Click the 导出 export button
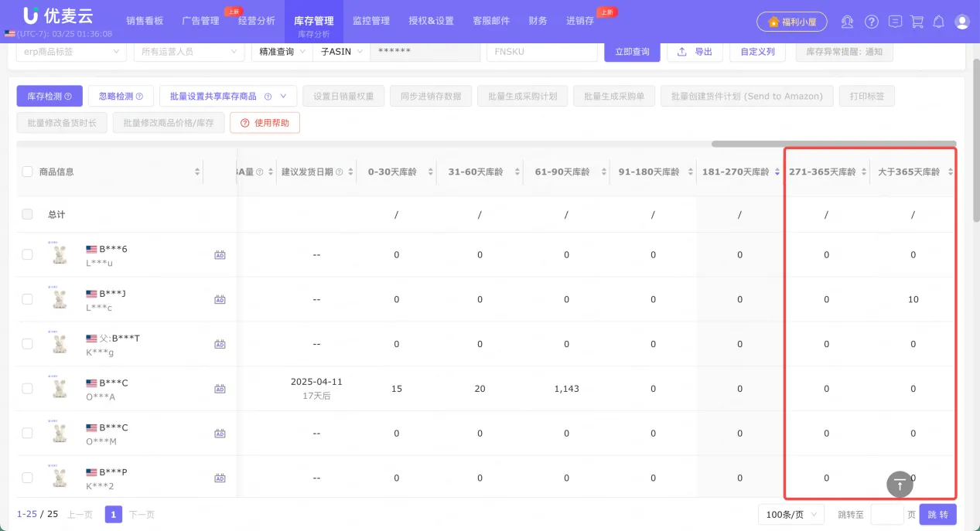This screenshot has width=980, height=531. pyautogui.click(x=695, y=52)
